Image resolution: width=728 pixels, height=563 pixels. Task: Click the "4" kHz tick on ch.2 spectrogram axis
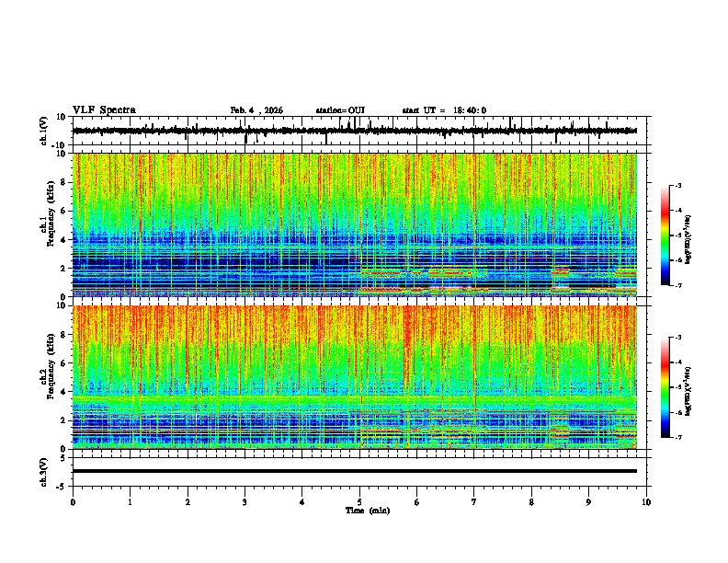tap(63, 392)
